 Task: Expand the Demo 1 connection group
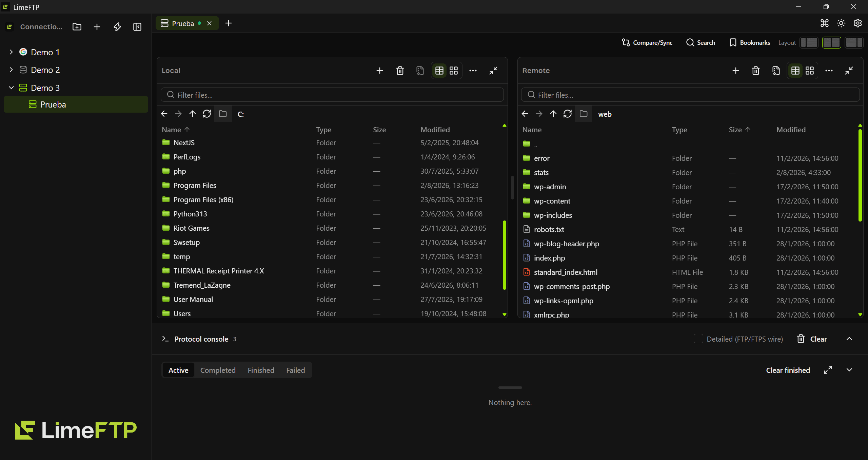click(x=11, y=52)
